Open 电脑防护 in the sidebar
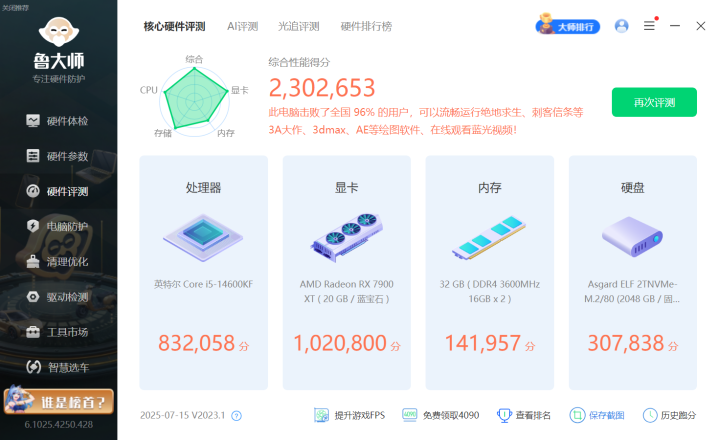 point(58,226)
